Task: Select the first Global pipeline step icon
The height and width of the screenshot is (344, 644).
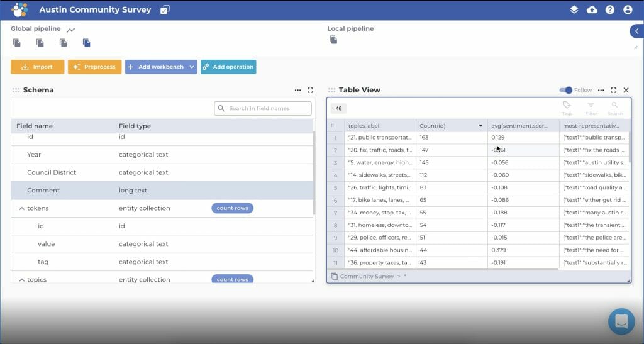Action: (x=17, y=43)
